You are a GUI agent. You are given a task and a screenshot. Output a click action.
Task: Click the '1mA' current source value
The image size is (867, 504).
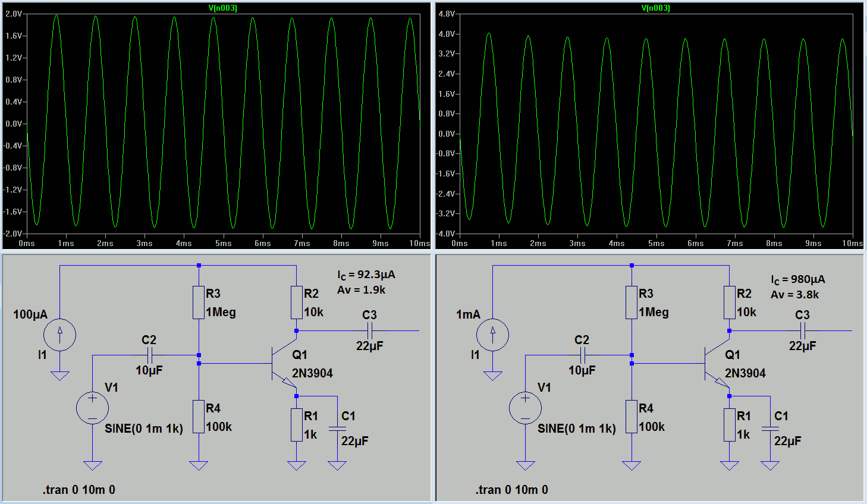468,315
